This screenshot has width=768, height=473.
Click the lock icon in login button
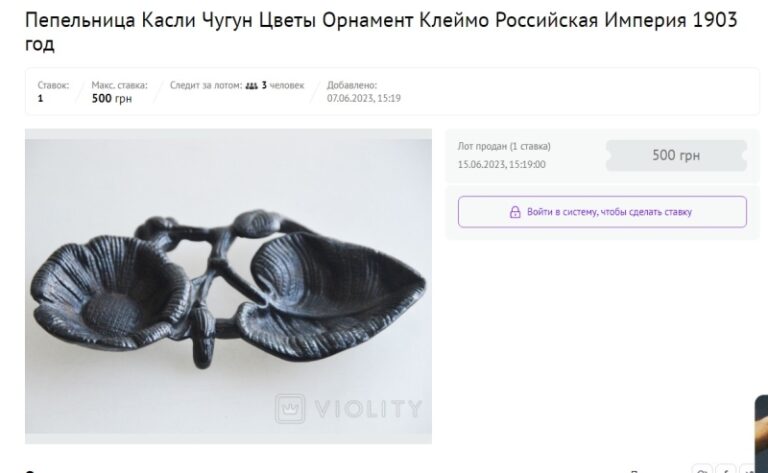pos(515,212)
